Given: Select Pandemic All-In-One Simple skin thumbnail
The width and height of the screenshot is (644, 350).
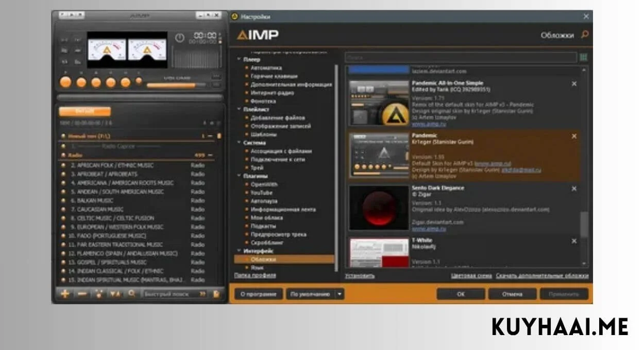Looking at the screenshot, I should (x=379, y=103).
